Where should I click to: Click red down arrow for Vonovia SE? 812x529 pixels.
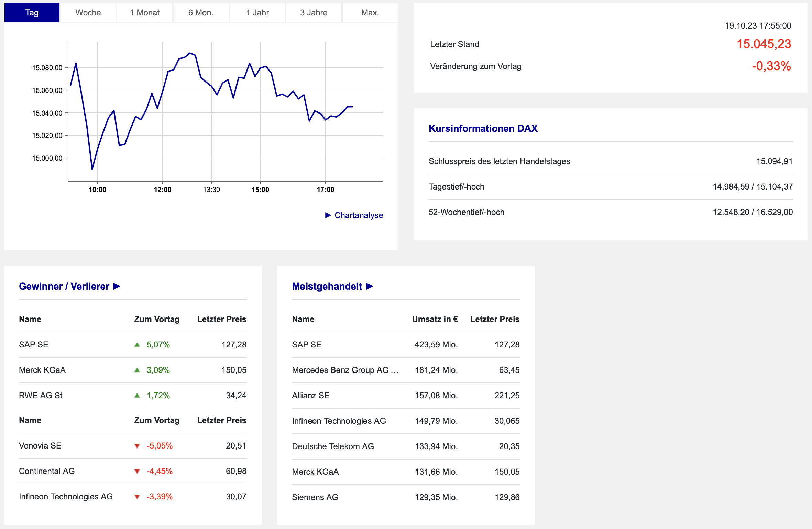[x=137, y=446]
